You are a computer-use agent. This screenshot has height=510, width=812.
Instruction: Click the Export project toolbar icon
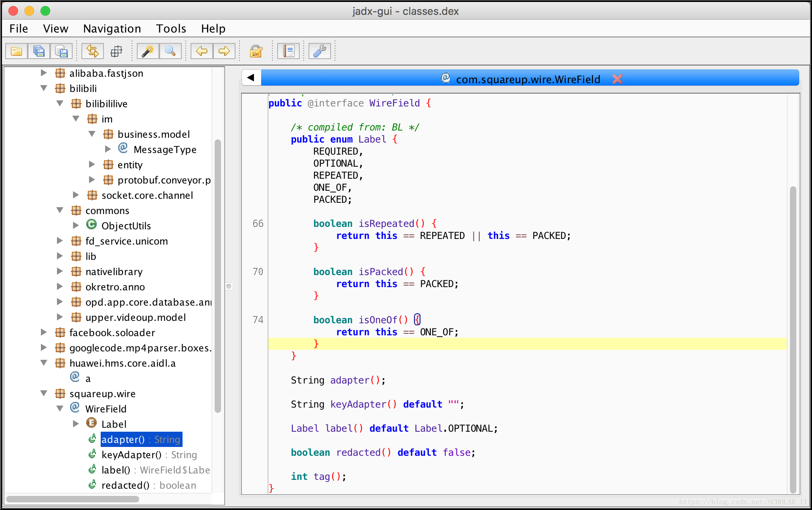pos(61,51)
